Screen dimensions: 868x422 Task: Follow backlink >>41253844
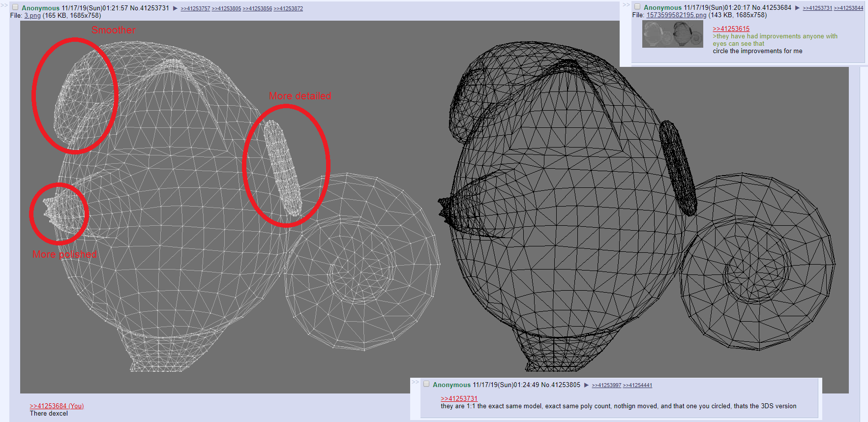(848, 8)
